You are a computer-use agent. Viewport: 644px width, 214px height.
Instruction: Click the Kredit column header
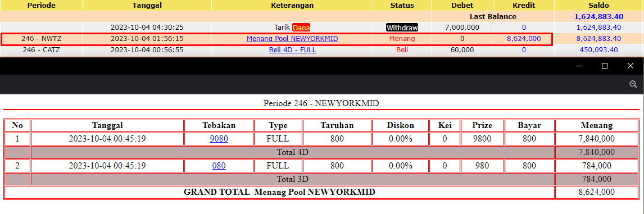click(x=524, y=6)
